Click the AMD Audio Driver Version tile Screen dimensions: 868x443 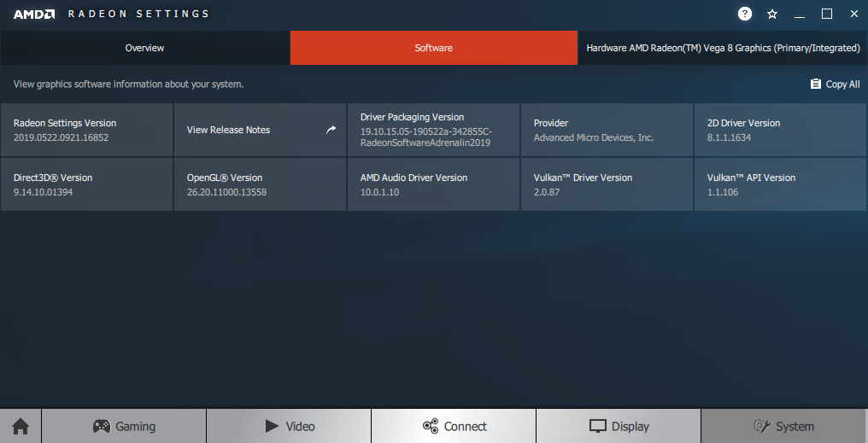[433, 184]
